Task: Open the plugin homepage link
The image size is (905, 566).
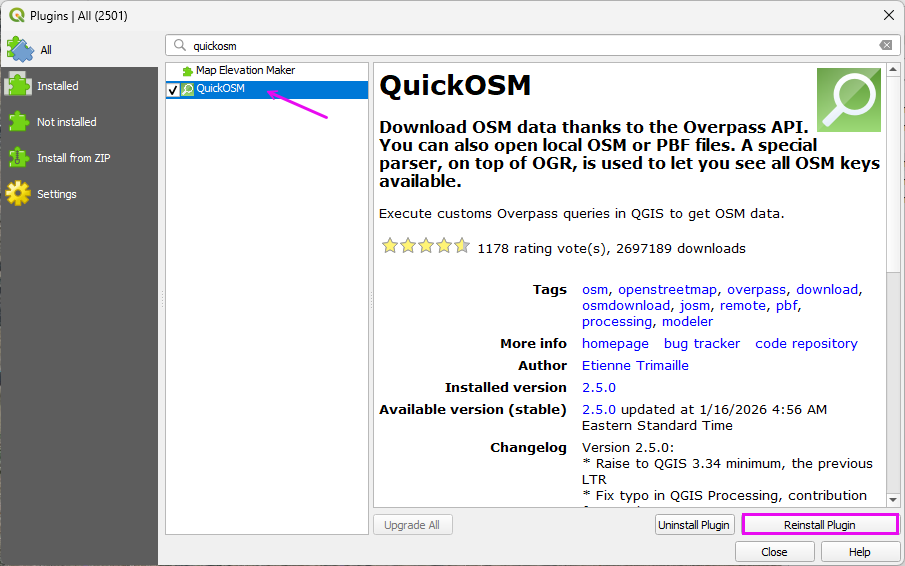Action: (x=615, y=343)
